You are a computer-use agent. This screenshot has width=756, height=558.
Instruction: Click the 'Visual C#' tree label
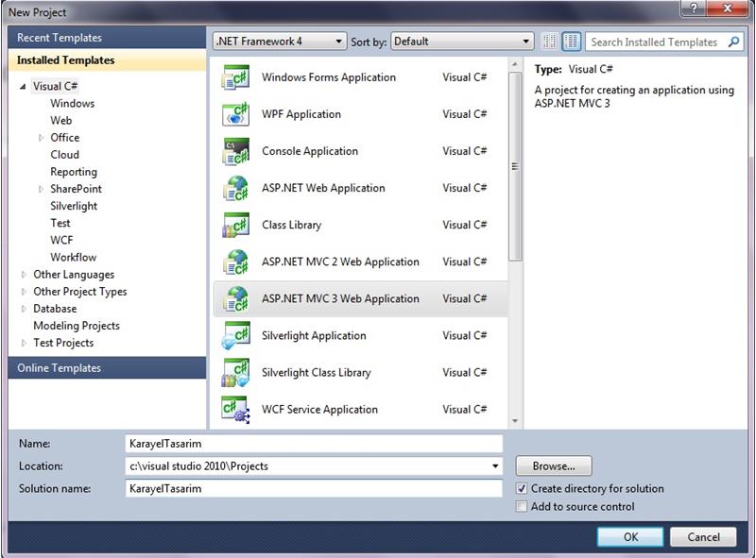[x=55, y=86]
